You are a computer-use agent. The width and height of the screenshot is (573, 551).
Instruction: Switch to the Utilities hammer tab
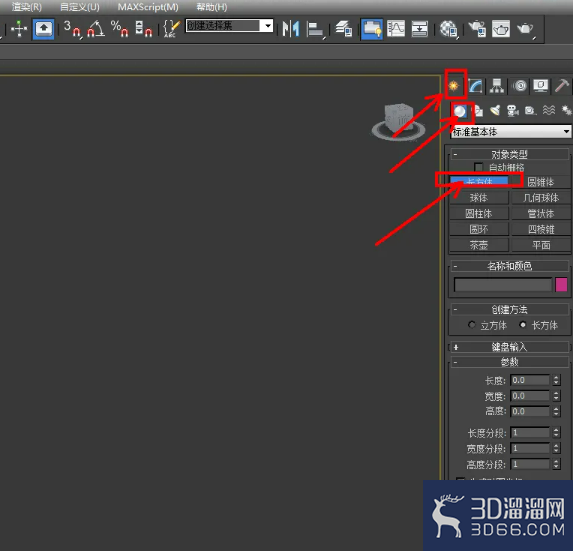(x=562, y=86)
